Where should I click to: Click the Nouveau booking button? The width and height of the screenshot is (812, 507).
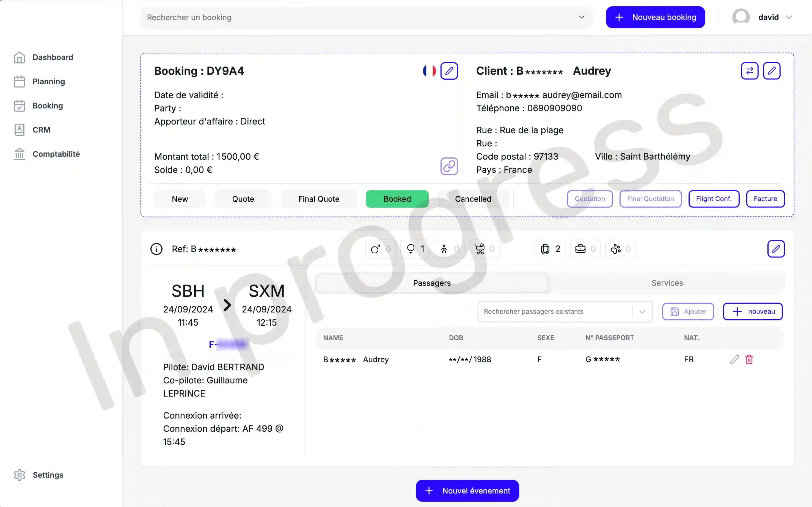click(x=655, y=17)
